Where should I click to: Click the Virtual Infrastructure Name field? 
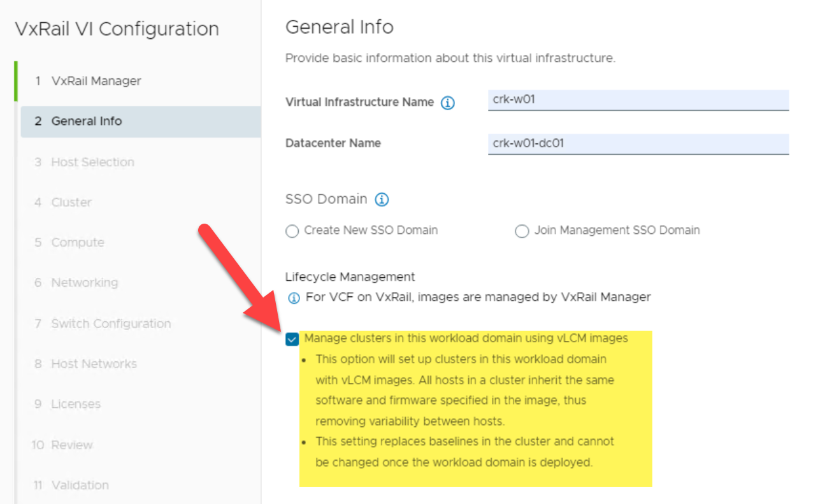tap(638, 101)
